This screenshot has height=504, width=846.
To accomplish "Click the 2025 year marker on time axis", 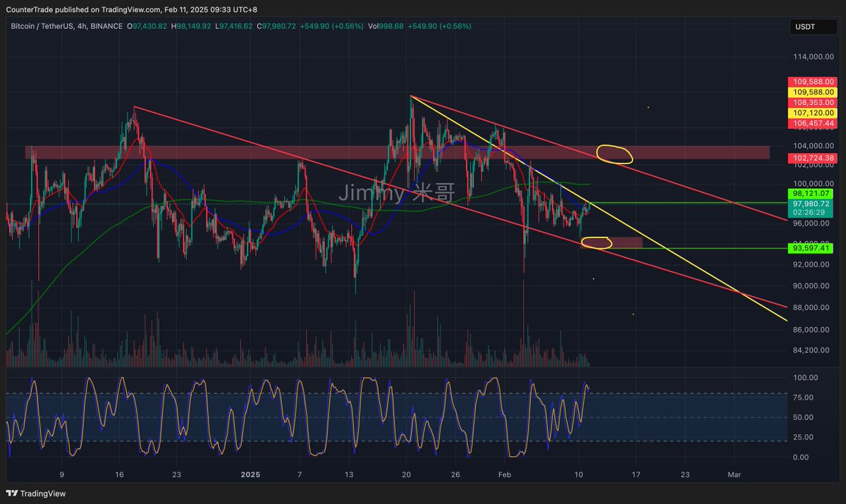I will (252, 474).
